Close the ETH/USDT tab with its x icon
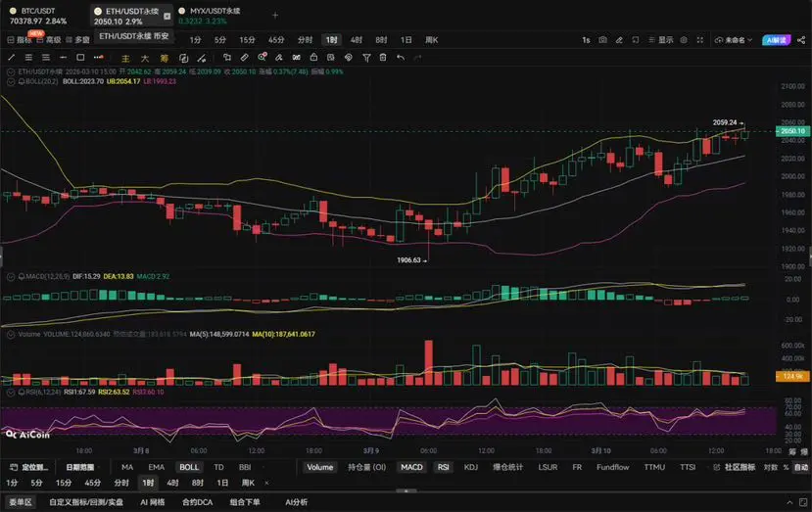 (x=167, y=16)
